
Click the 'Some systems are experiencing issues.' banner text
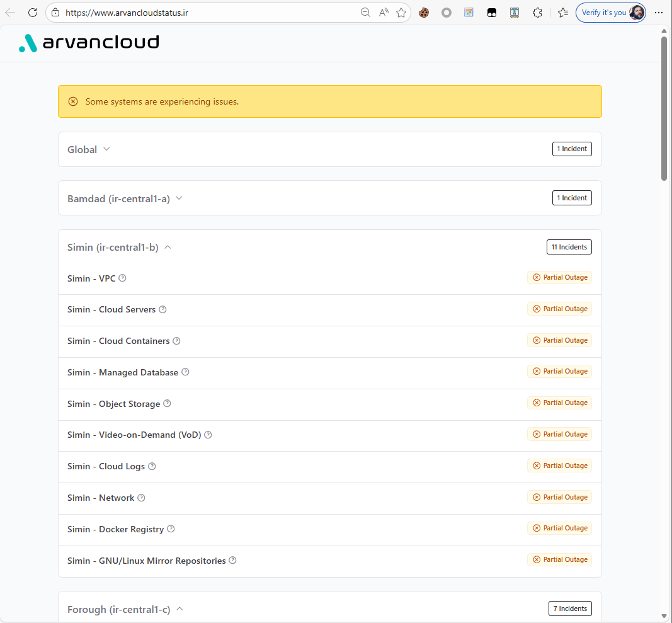click(x=162, y=101)
